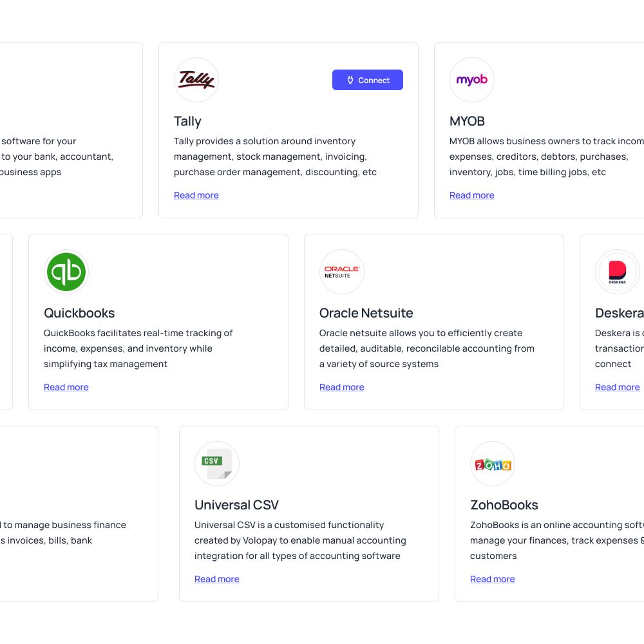Click the Universal CSV file icon
The width and height of the screenshot is (644, 644).
[x=217, y=464]
